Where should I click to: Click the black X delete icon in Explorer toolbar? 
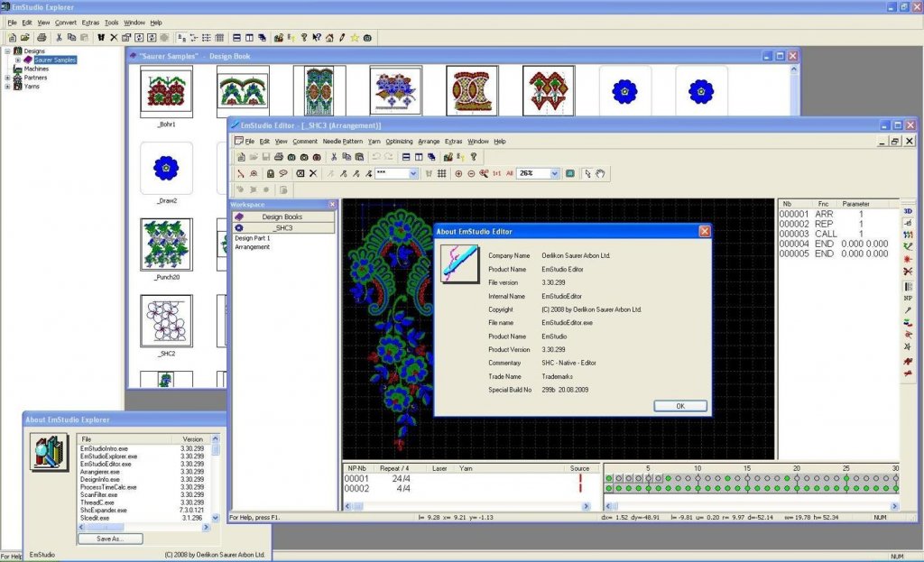coord(114,38)
